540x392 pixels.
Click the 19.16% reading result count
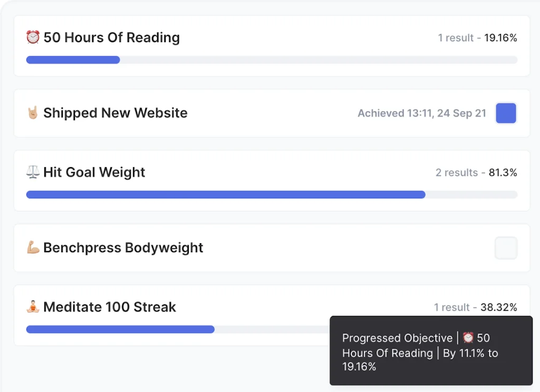coord(477,38)
